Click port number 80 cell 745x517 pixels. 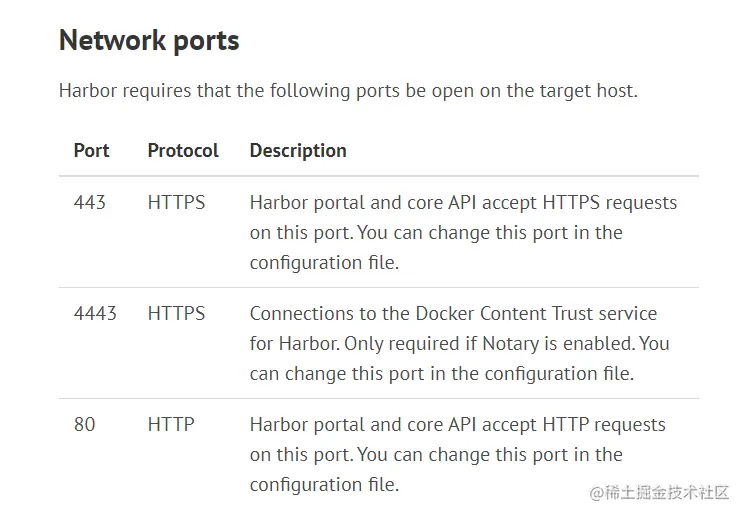pos(85,425)
